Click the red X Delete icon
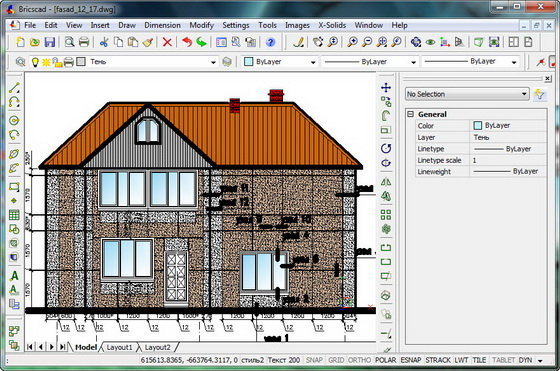 [167, 42]
